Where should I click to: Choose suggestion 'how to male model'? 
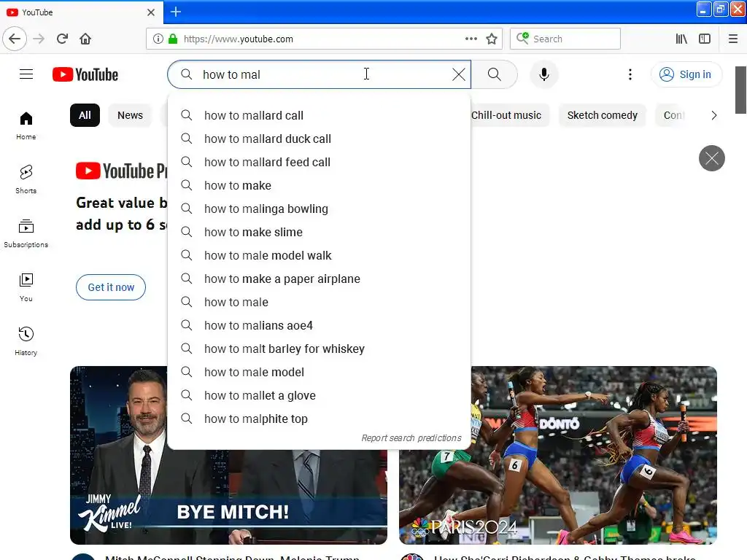pos(320,372)
